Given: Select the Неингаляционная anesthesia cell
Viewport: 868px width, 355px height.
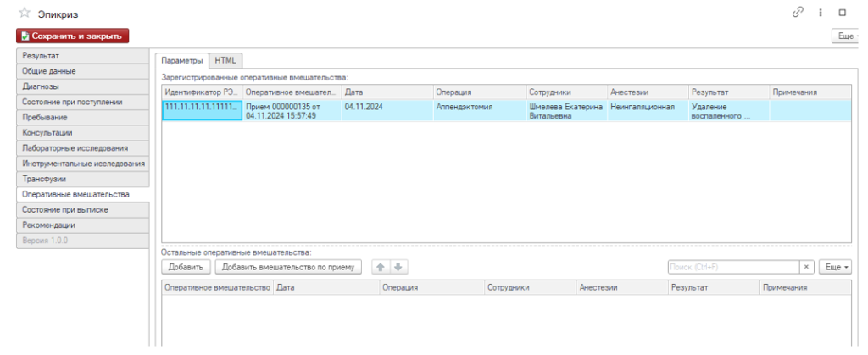Looking at the screenshot, I should tap(648, 110).
